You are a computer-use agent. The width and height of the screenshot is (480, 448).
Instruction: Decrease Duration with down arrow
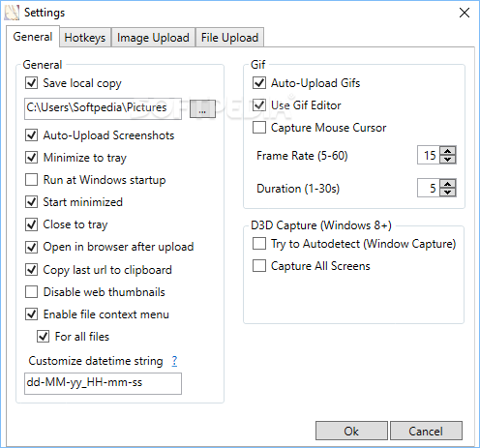[447, 192]
